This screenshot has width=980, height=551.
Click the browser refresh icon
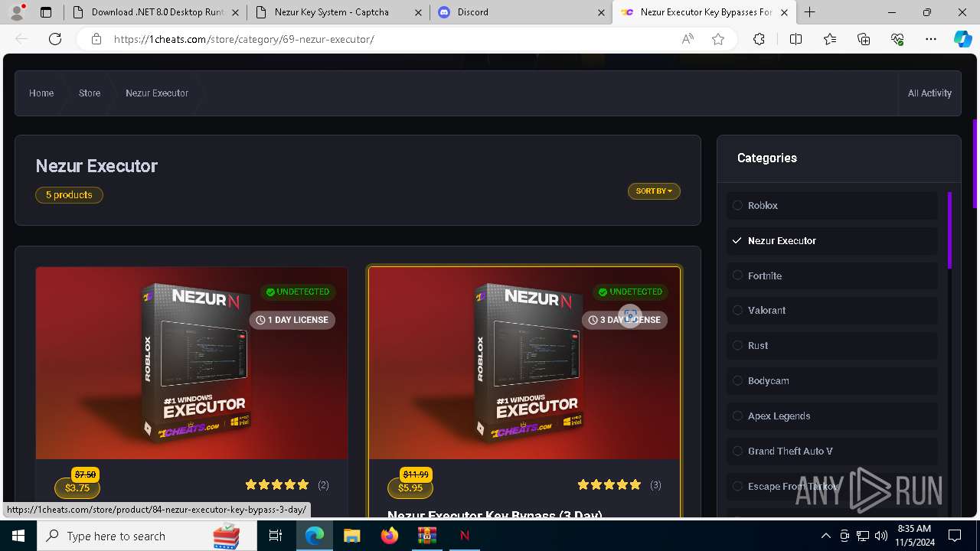[x=55, y=39]
